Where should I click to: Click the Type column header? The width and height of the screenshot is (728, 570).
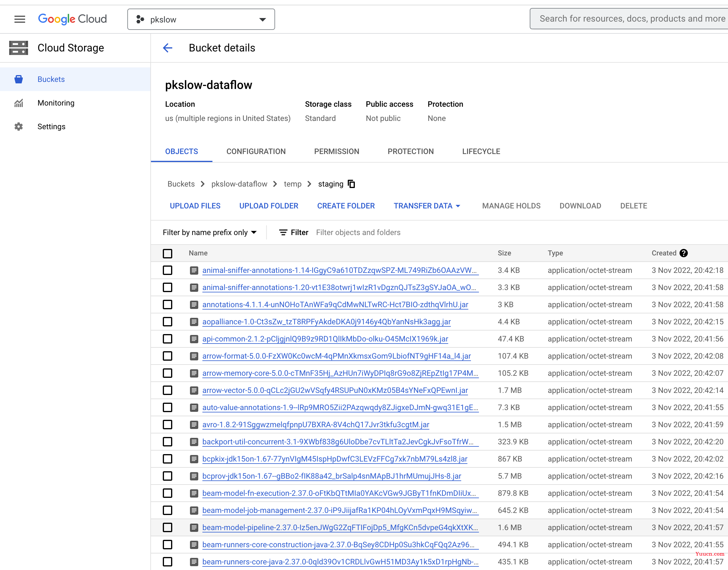(555, 253)
